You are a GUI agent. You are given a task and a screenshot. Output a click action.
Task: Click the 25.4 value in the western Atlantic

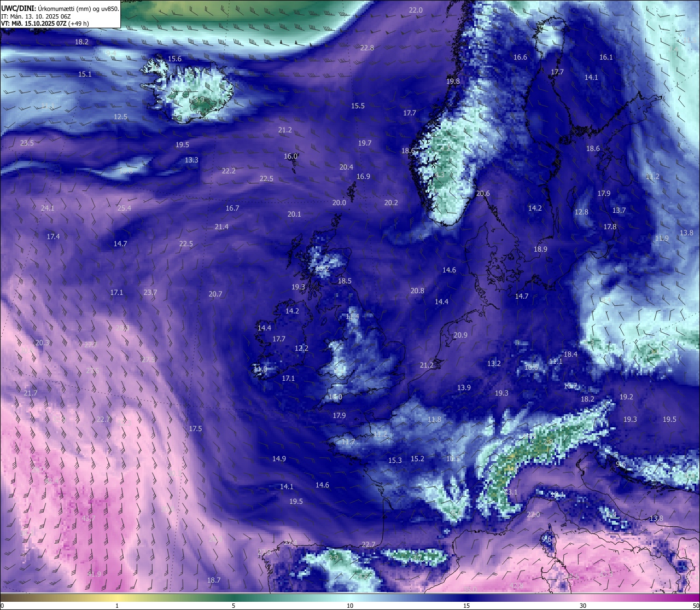pos(124,208)
